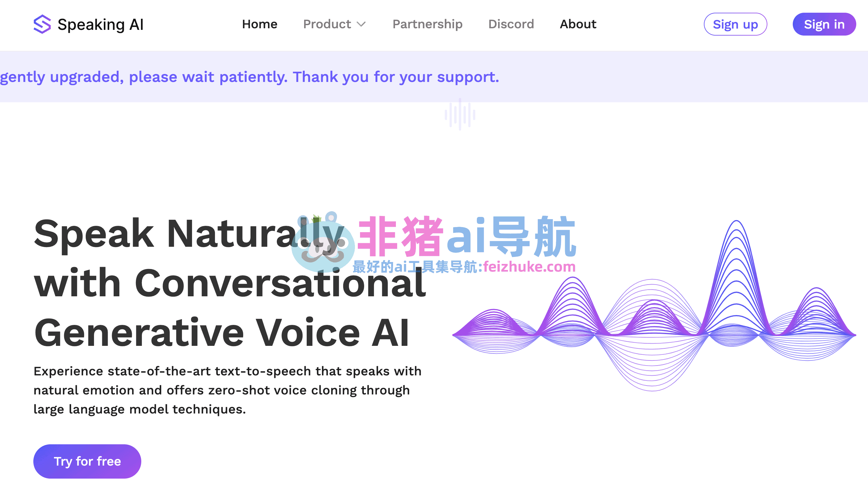The height and width of the screenshot is (484, 868).
Task: Click the Speaking AI brand name text
Action: click(100, 24)
